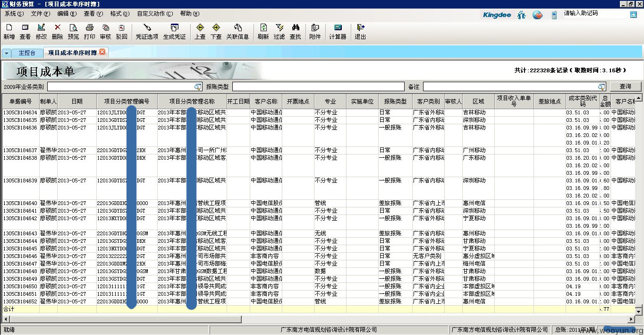Click the horizontal scrollbar left arrow
This screenshot has height=335, width=644.
coord(6,319)
